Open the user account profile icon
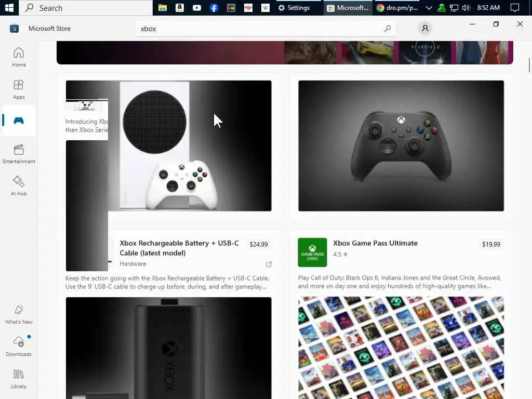532x399 pixels. coord(425,28)
